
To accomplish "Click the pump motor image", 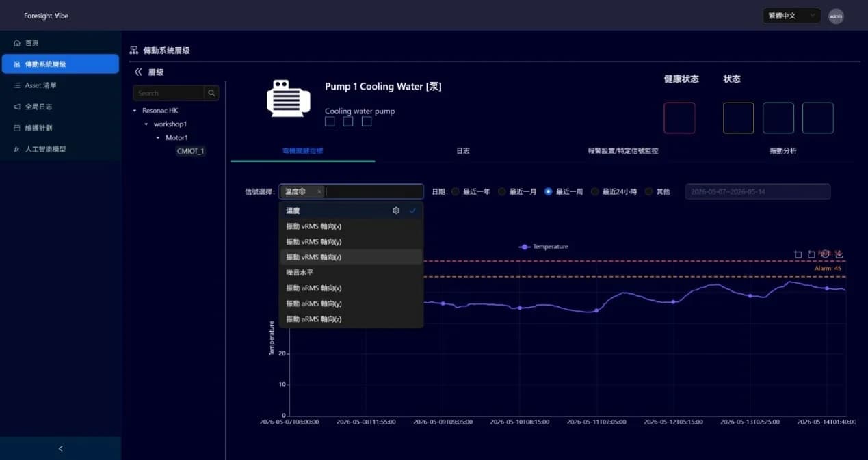I will (288, 98).
